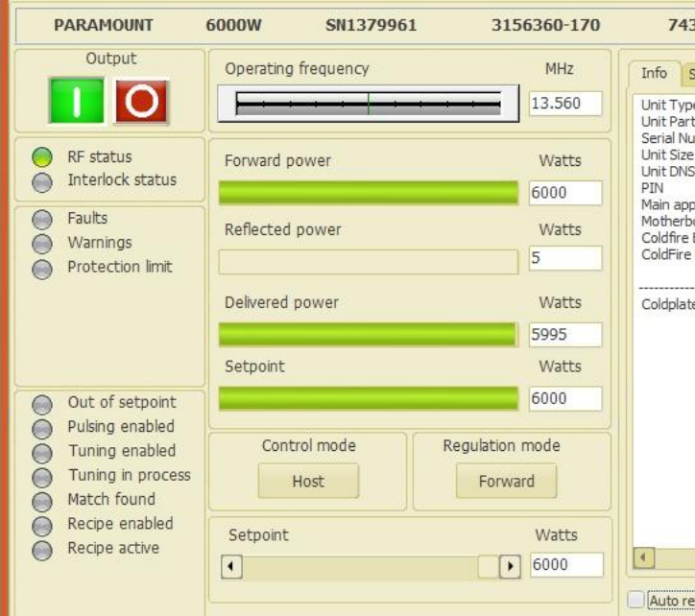Click the Out of setpoint indicator

pyautogui.click(x=42, y=404)
